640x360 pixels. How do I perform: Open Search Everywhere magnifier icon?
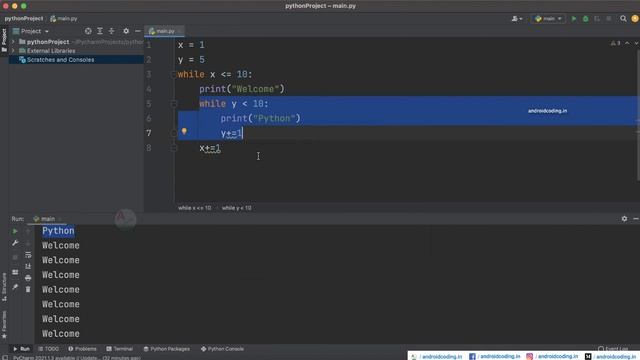point(623,19)
